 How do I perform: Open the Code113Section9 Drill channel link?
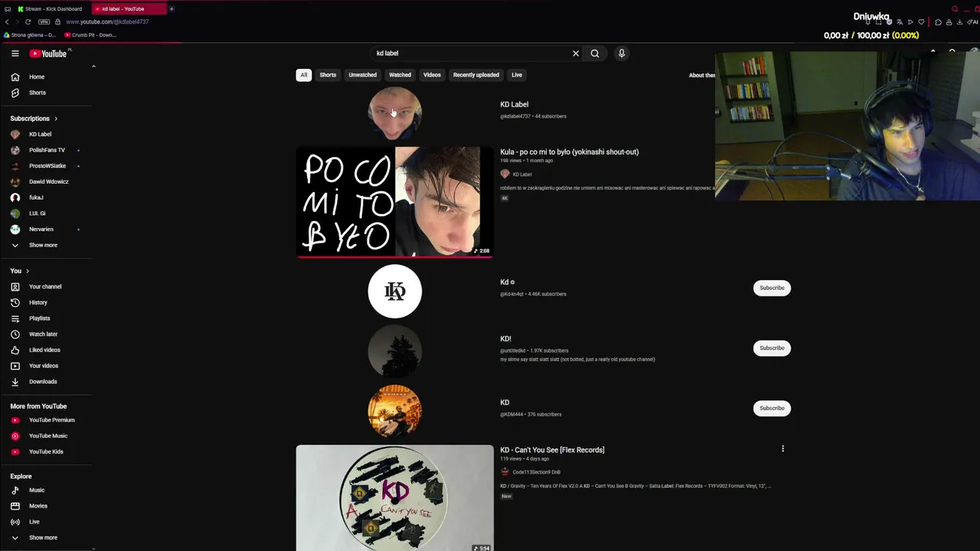(536, 472)
